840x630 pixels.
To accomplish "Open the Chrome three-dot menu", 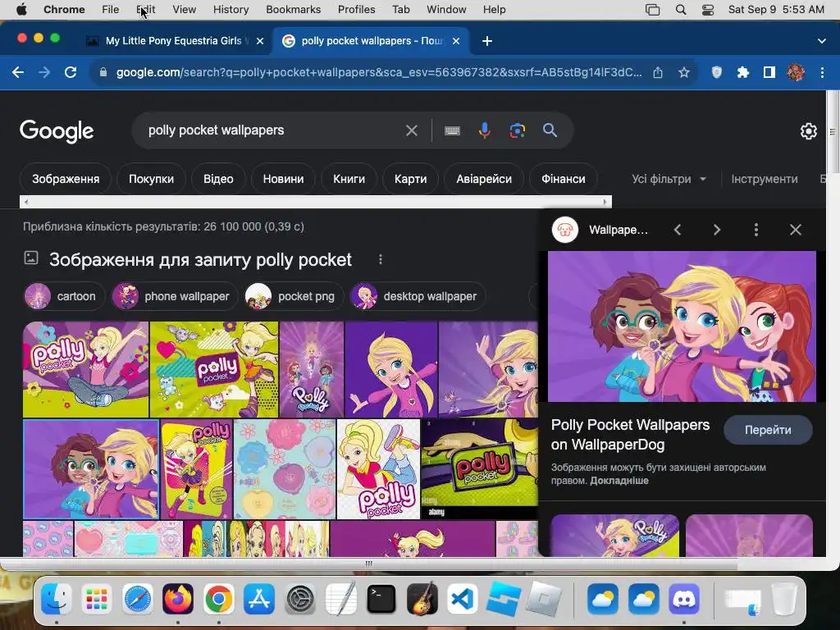I will 822,72.
